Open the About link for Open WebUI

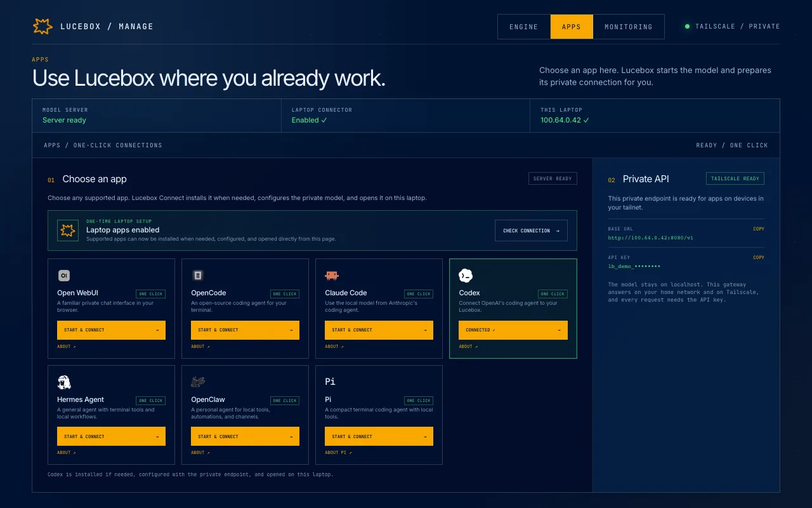[x=67, y=347]
